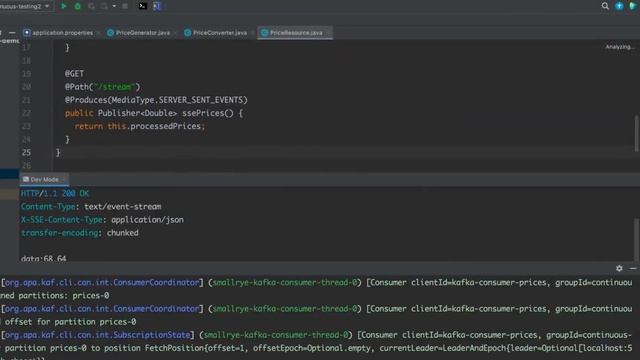640x360 pixels.
Task: Click the green plugin icon at top right
Action: coord(633,6)
